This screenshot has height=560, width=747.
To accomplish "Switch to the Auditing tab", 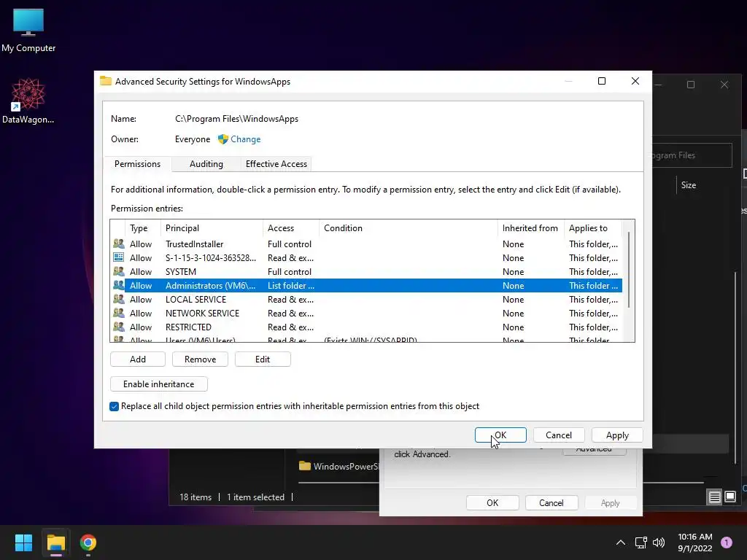I will coord(206,164).
